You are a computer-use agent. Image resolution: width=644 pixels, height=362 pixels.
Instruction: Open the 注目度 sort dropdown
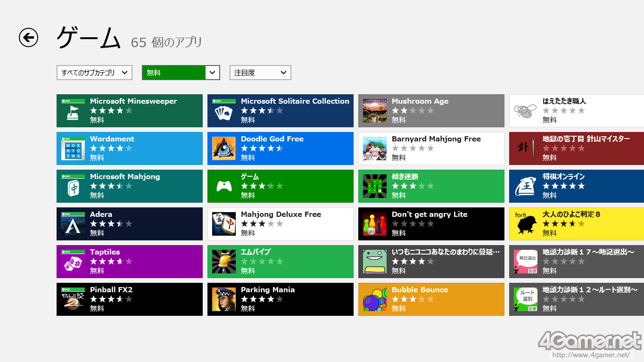[x=260, y=73]
